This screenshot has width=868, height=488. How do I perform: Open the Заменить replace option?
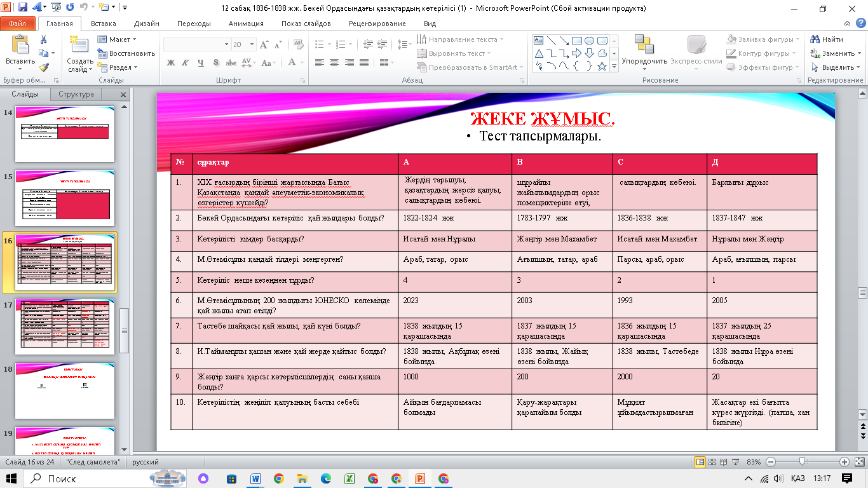pyautogui.click(x=836, y=53)
